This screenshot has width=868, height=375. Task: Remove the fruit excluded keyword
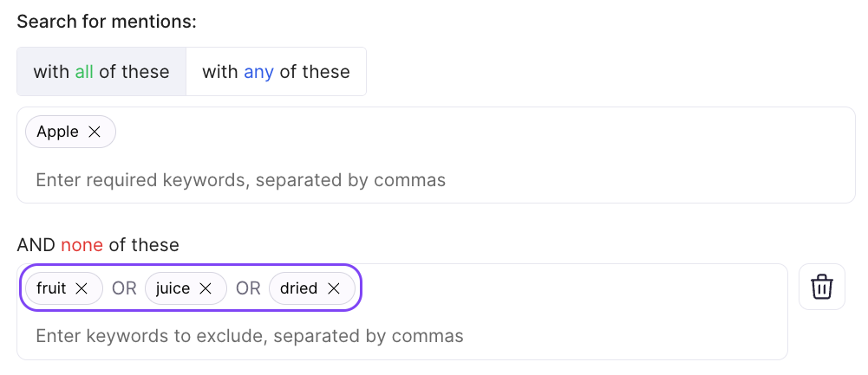pos(82,288)
